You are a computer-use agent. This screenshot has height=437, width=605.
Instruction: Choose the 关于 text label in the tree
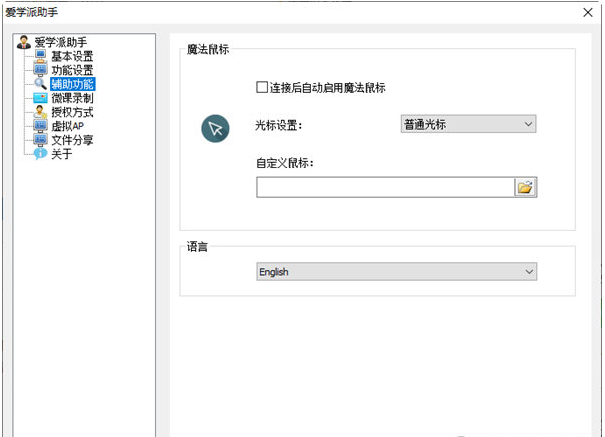click(61, 155)
